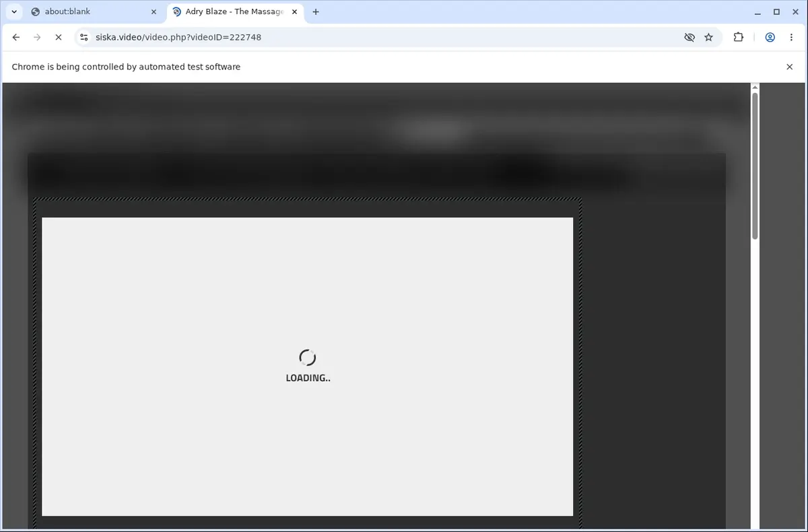The image size is (808, 532).
Task: Click the scrollbar up arrow
Action: coord(755,88)
